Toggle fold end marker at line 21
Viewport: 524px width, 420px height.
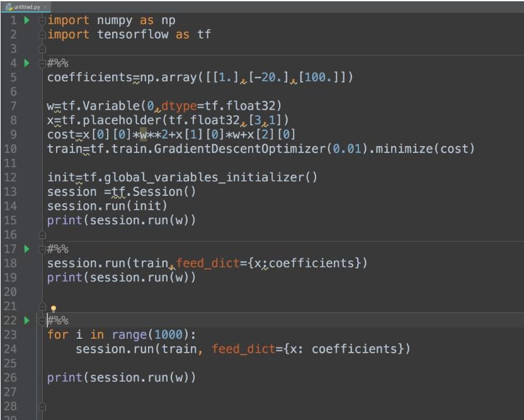pos(42,306)
